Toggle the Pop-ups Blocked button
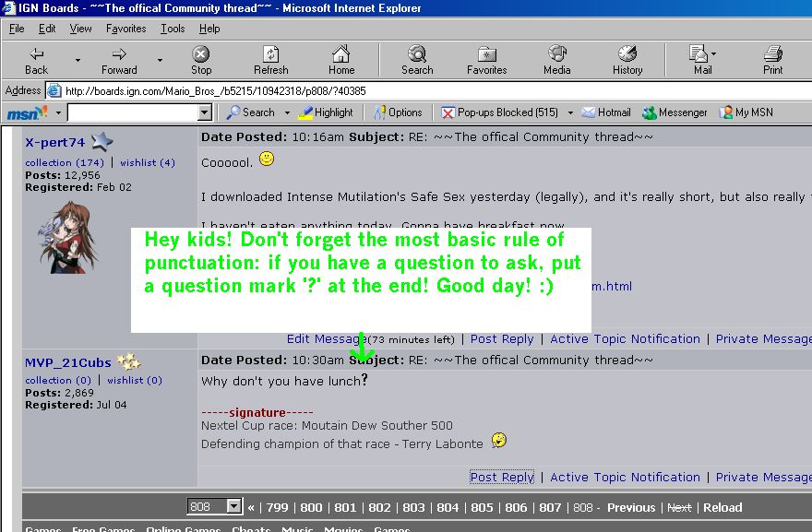The width and height of the screenshot is (812, 532). tap(499, 112)
